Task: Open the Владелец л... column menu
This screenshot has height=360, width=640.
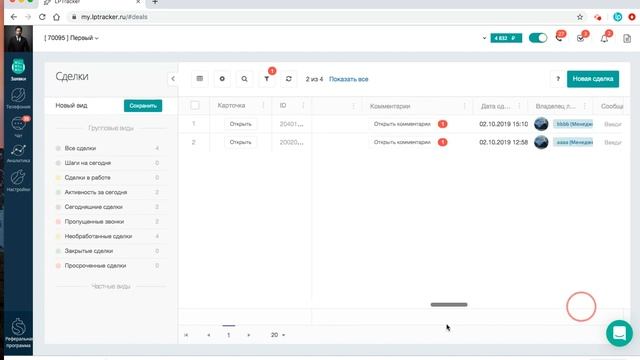Action: pos(584,106)
